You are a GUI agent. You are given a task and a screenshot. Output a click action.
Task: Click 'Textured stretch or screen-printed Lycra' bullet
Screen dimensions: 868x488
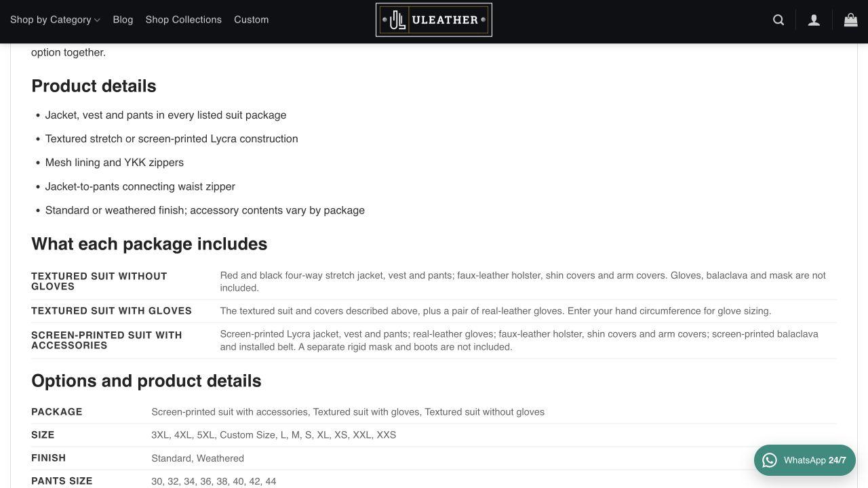[x=172, y=139]
